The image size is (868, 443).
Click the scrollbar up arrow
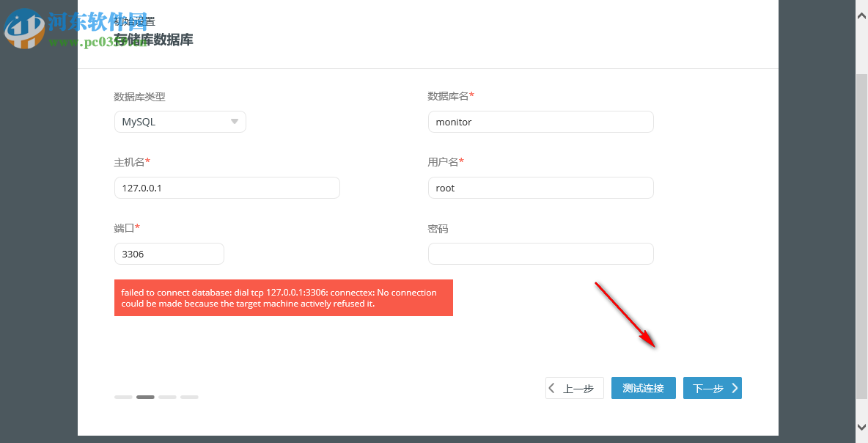[x=862, y=17]
